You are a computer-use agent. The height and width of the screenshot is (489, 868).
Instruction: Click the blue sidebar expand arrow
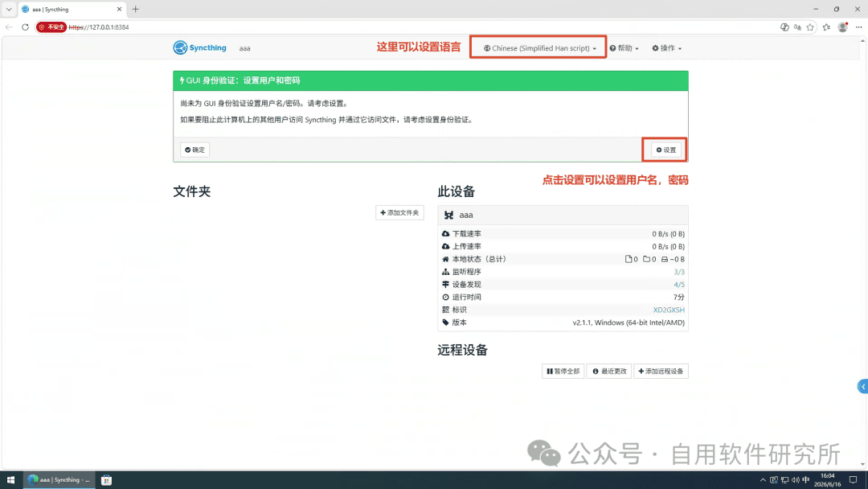[x=862, y=387]
